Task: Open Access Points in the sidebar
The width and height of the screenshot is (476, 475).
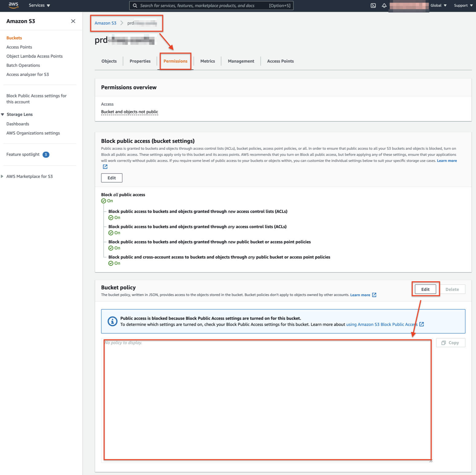Action: pos(19,47)
